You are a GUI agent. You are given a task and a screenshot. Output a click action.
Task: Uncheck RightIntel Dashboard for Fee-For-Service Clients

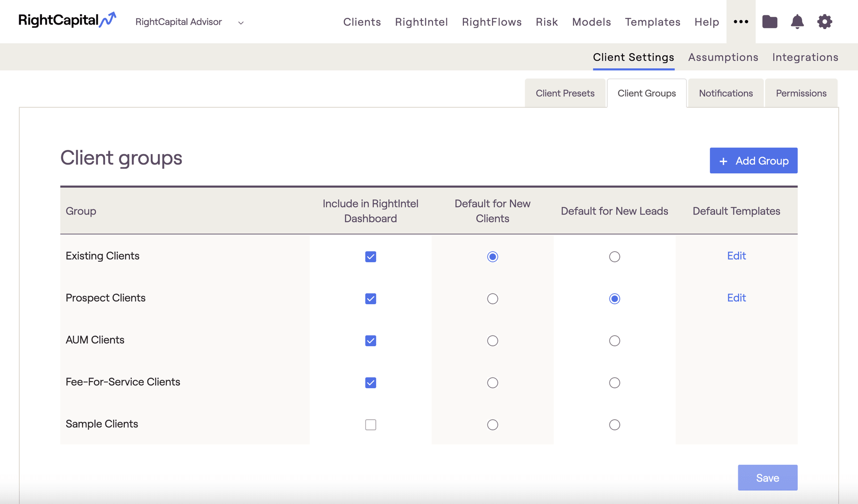(370, 382)
